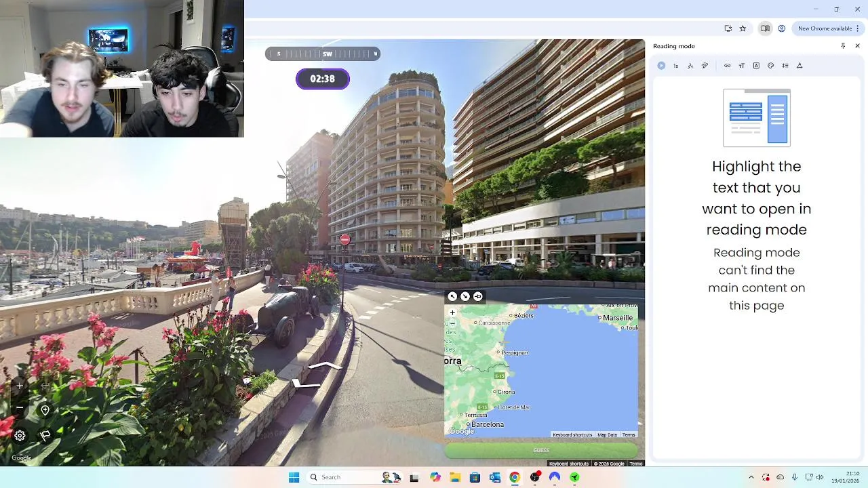The height and width of the screenshot is (488, 868).
Task: Open line spacing option in Reading mode
Action: coord(785,66)
